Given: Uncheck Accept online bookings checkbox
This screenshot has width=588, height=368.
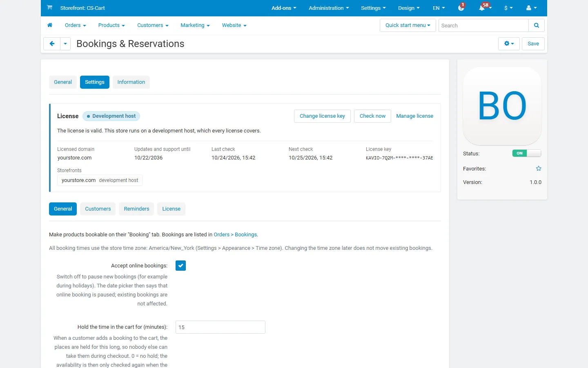Looking at the screenshot, I should 180,266.
